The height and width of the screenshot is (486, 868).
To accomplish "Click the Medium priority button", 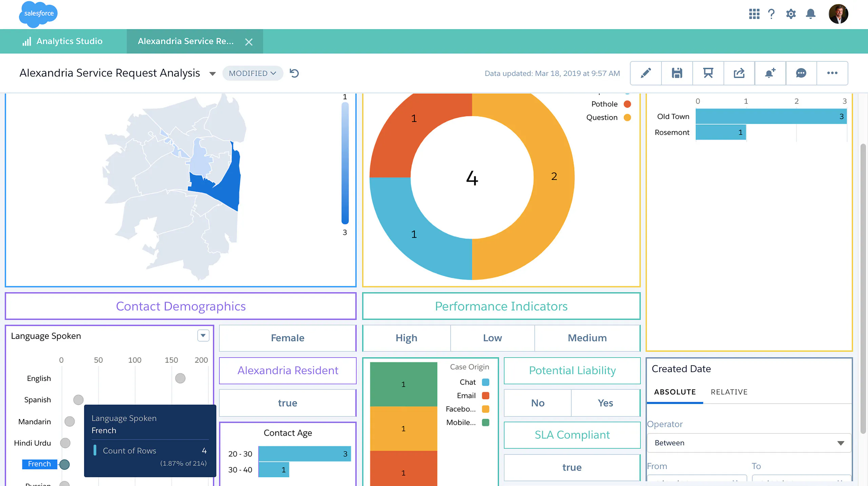I will click(x=587, y=338).
